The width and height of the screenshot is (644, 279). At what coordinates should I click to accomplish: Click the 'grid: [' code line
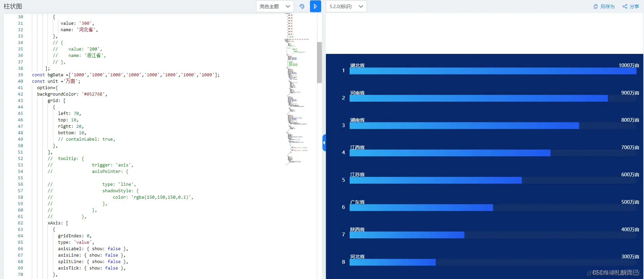(x=57, y=101)
